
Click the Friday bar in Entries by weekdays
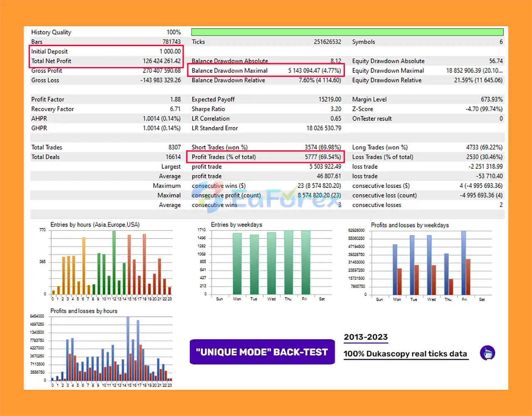coord(305,263)
